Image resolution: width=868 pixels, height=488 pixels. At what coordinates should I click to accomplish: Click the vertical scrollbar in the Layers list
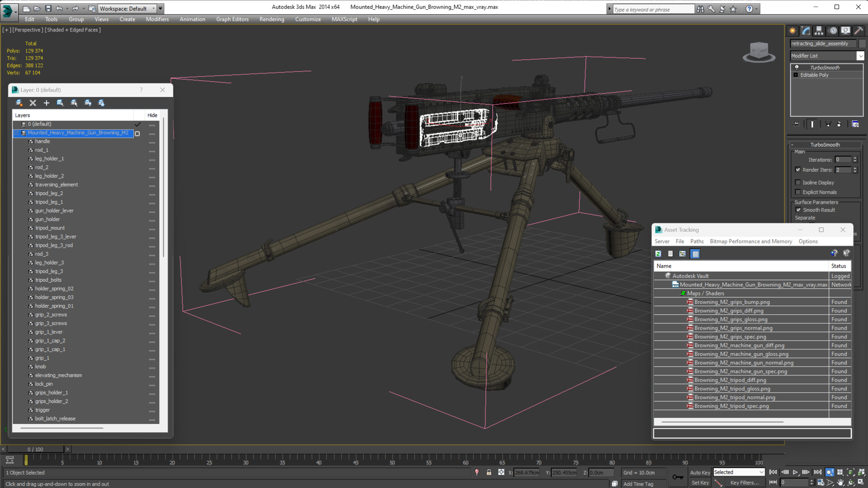[163, 188]
